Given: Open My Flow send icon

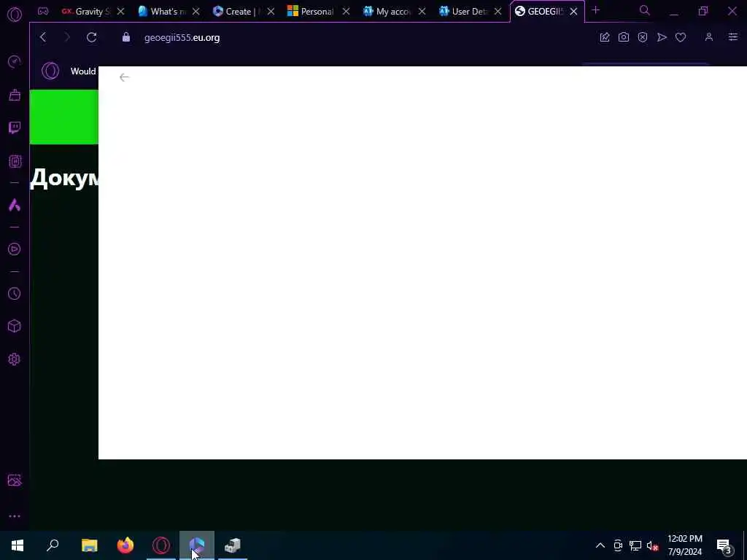Looking at the screenshot, I should coord(662,37).
